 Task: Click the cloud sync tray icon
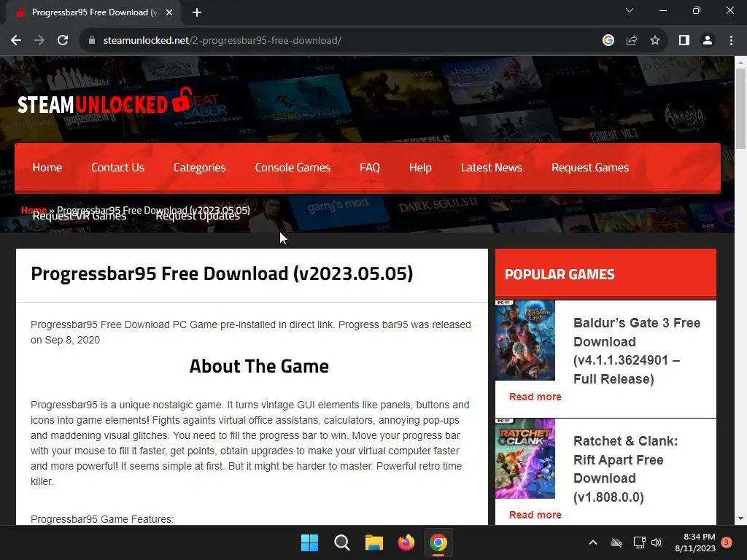tap(616, 542)
